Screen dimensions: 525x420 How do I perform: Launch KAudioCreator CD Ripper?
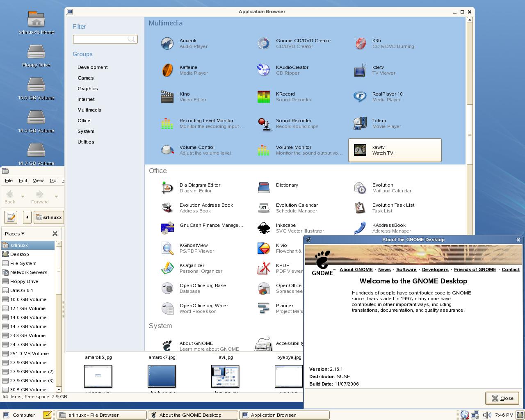pos(263,70)
